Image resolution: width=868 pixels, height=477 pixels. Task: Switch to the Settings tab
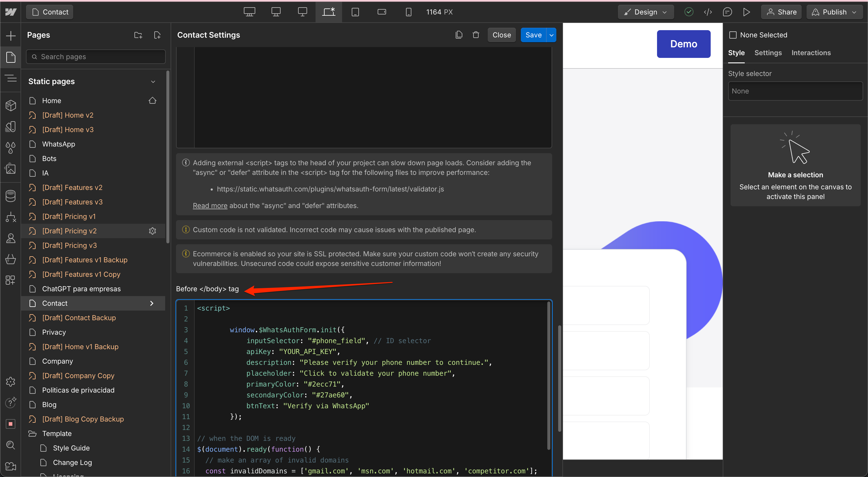pos(768,52)
